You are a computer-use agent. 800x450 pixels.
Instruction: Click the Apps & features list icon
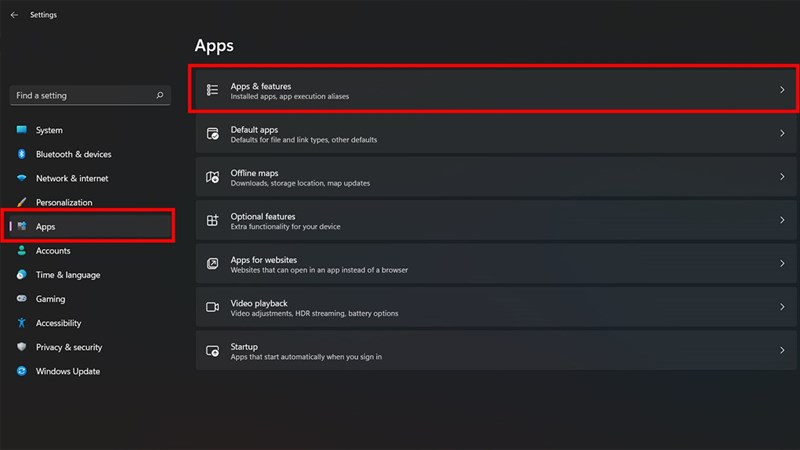pyautogui.click(x=212, y=90)
